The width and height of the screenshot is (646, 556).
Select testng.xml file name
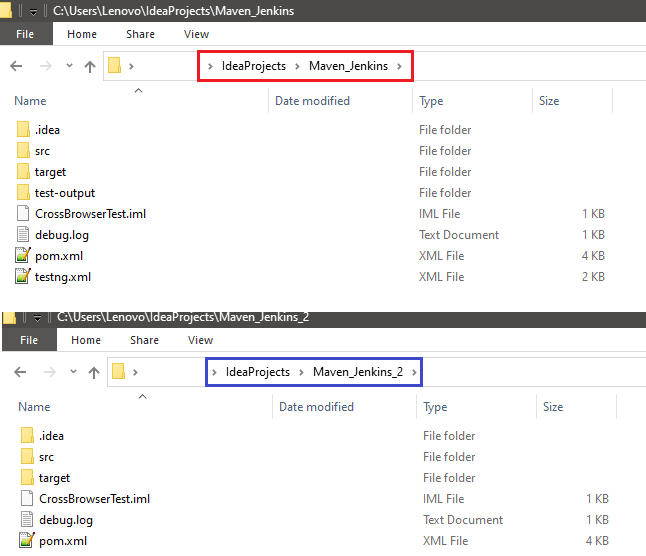click(63, 277)
